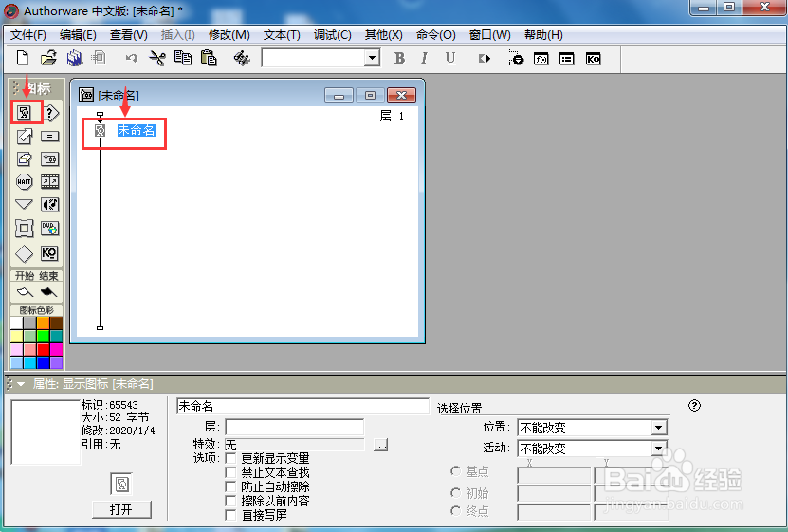Image resolution: width=788 pixels, height=532 pixels.
Task: Select the Wait icon in palette
Action: pyautogui.click(x=24, y=182)
